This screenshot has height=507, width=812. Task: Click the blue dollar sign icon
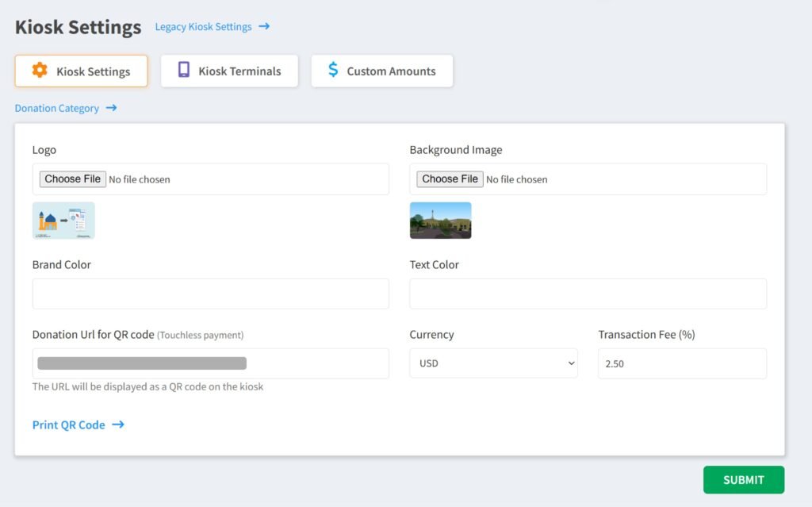click(333, 71)
